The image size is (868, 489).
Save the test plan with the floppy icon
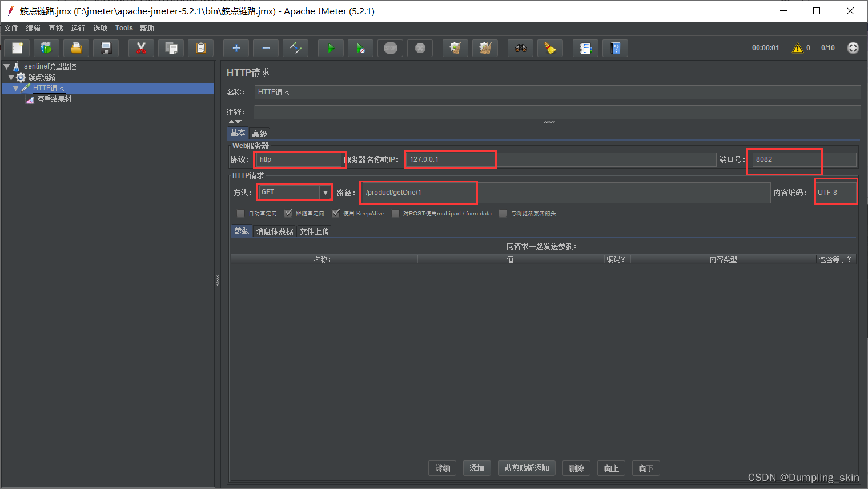tap(106, 48)
